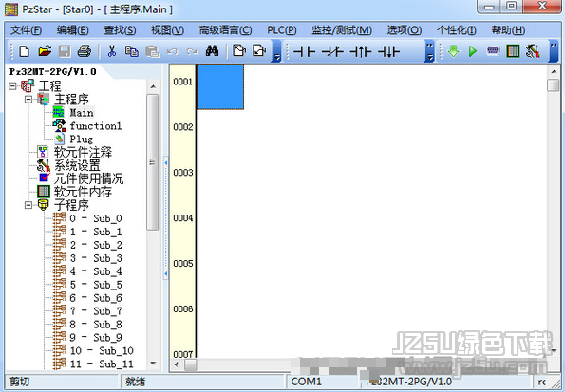565x392 pixels.
Task: Click the import document toolbar icon
Action: pyautogui.click(x=239, y=51)
